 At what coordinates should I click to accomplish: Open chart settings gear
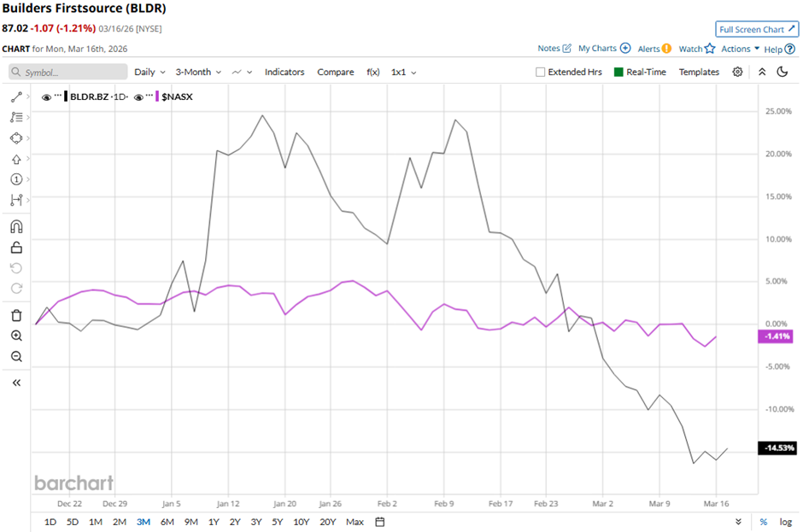coord(737,72)
